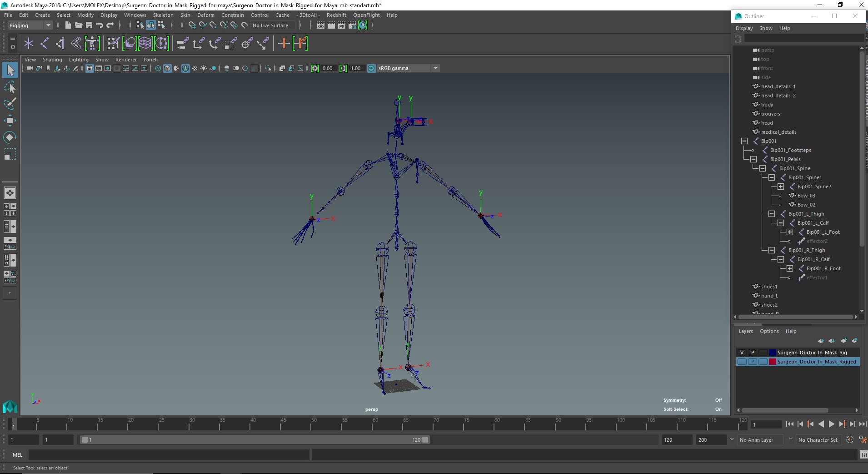Click the MEL command line input
The width and height of the screenshot is (868, 474).
pos(169,454)
